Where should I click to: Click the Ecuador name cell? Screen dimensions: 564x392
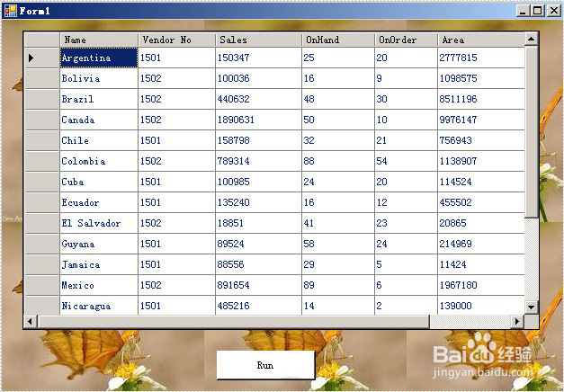[x=99, y=202]
